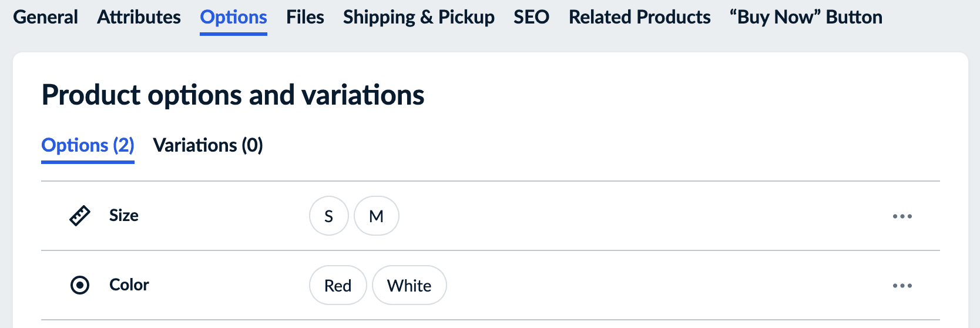Click the White color value chip
This screenshot has height=328, width=980.
[x=409, y=286]
